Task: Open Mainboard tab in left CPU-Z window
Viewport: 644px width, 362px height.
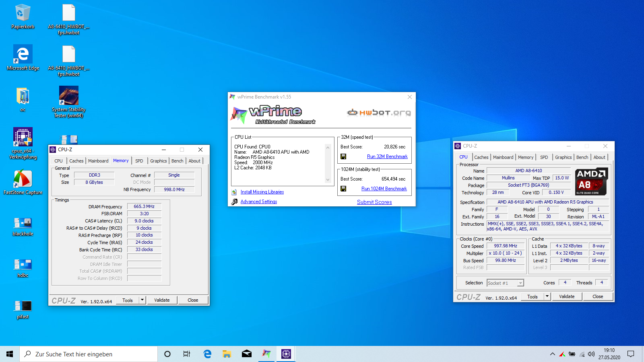Action: point(98,161)
